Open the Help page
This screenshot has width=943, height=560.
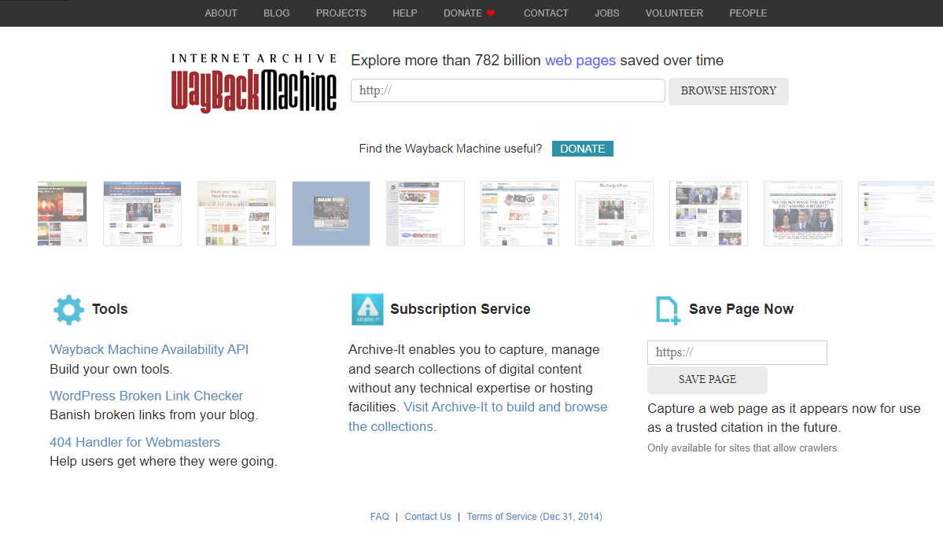click(x=405, y=13)
